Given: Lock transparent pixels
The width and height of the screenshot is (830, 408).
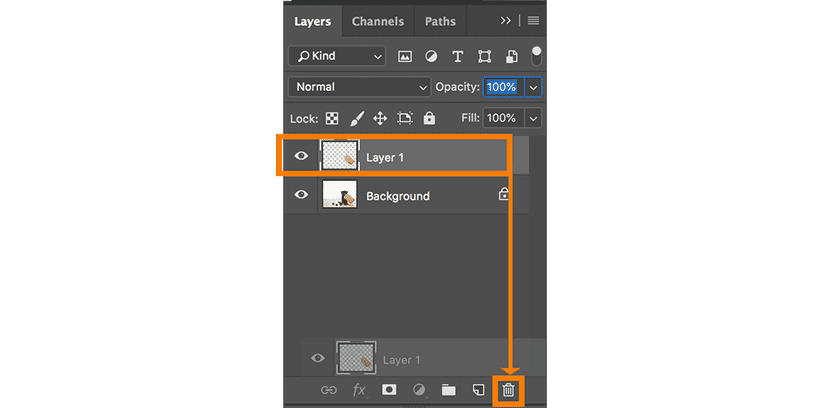Looking at the screenshot, I should pos(332,118).
